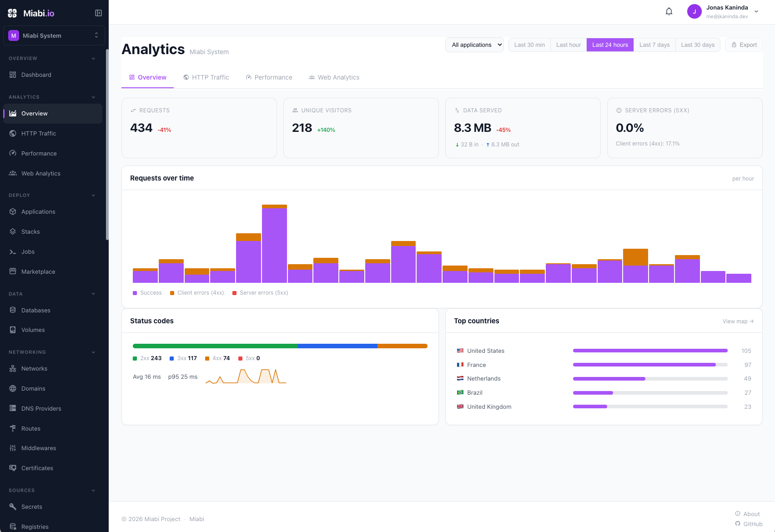775x532 pixels.
Task: Click the Applications cube icon
Action: (13, 211)
